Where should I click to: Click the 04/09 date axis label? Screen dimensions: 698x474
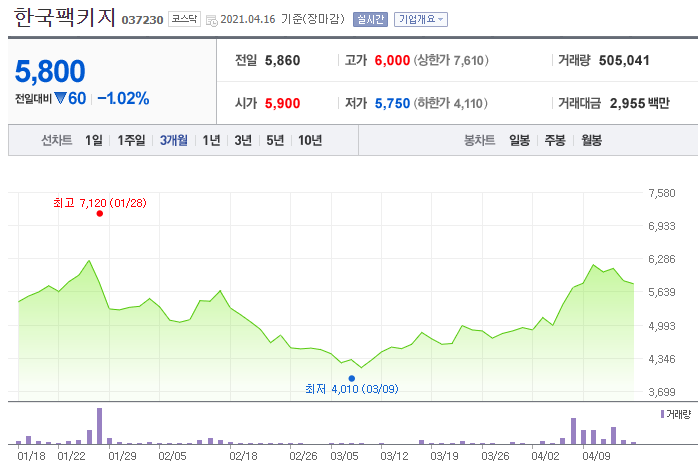pos(596,456)
